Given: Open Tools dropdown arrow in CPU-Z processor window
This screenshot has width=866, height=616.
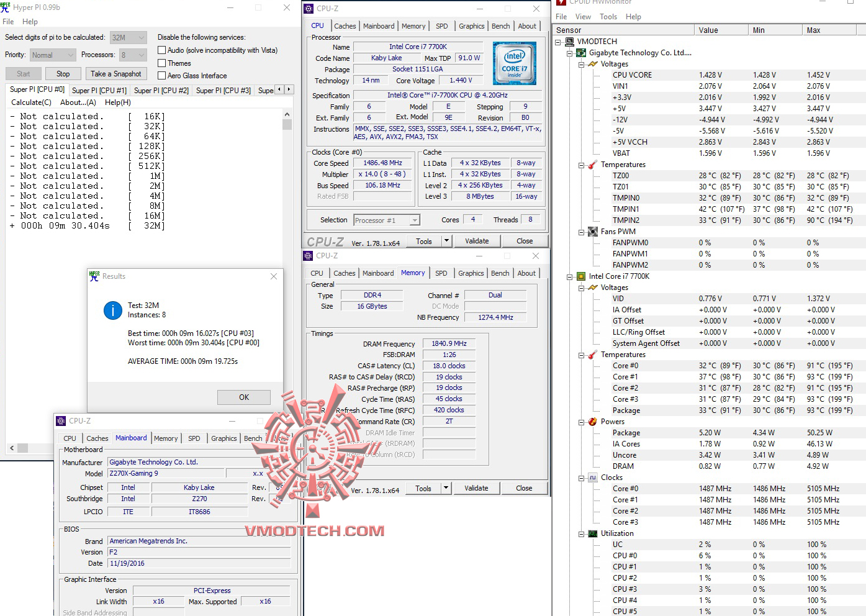Looking at the screenshot, I should [x=446, y=241].
